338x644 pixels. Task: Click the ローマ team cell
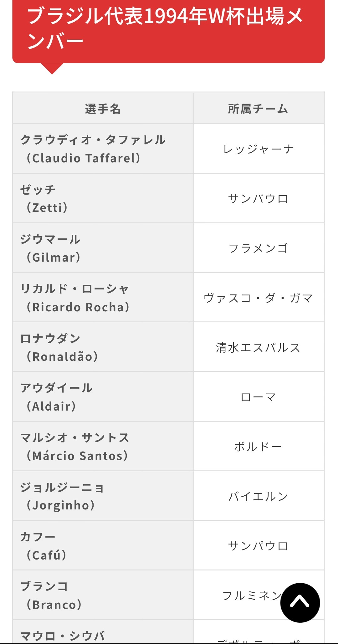(x=258, y=397)
